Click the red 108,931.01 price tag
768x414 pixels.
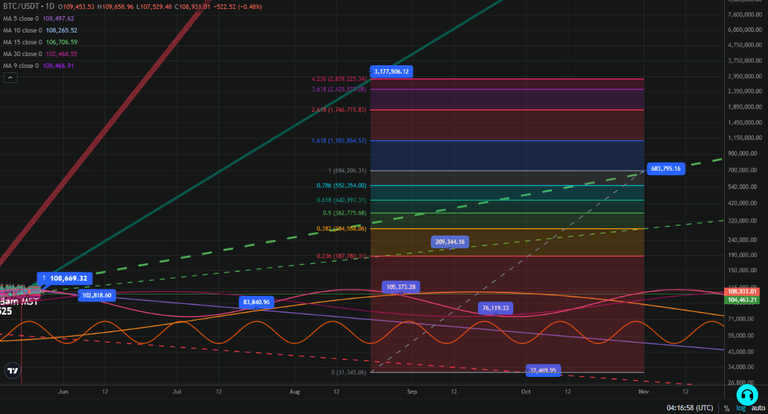pos(742,292)
